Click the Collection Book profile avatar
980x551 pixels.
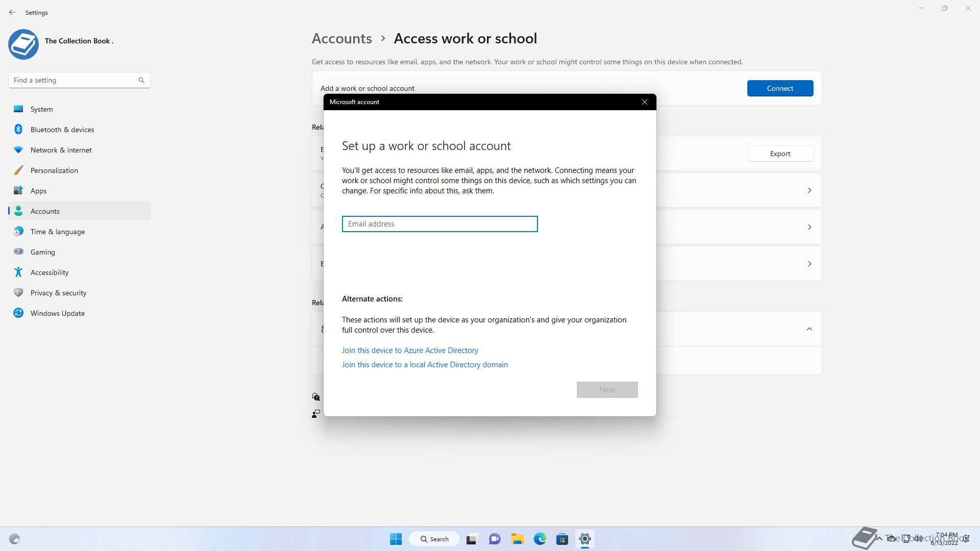point(23,44)
